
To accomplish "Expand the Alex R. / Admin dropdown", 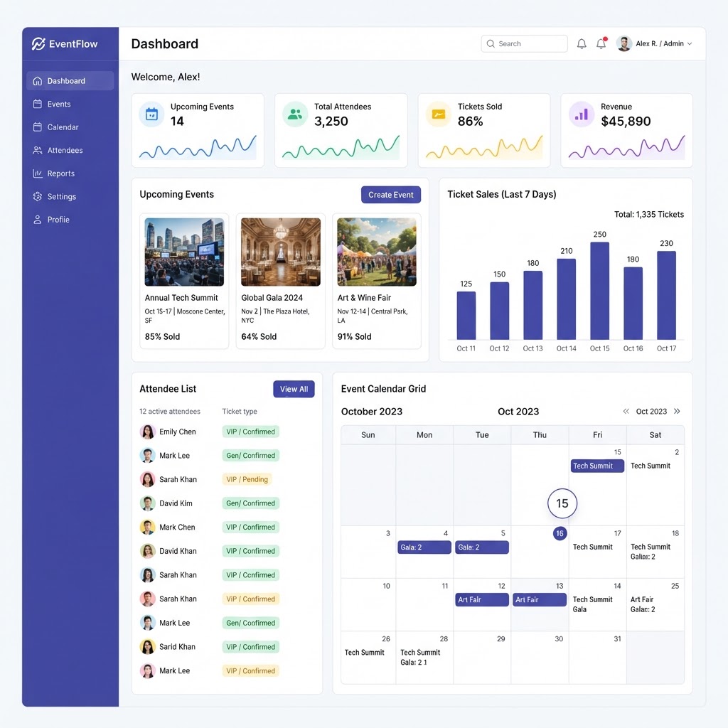I will tap(690, 43).
